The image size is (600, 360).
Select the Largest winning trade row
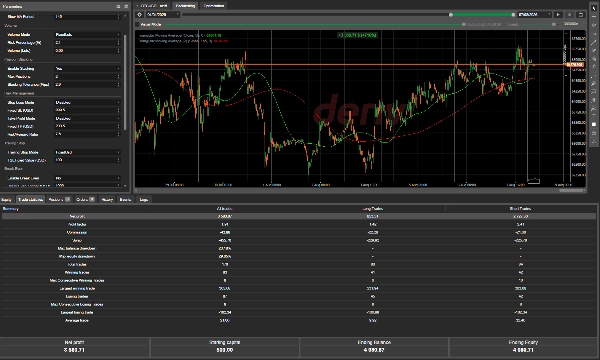(x=299, y=289)
